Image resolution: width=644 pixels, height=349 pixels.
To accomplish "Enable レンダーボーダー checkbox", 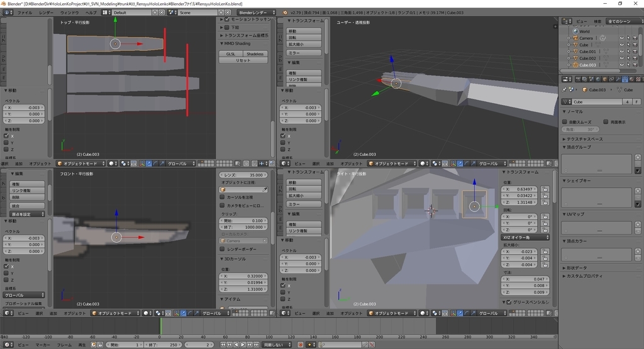I will (222, 249).
